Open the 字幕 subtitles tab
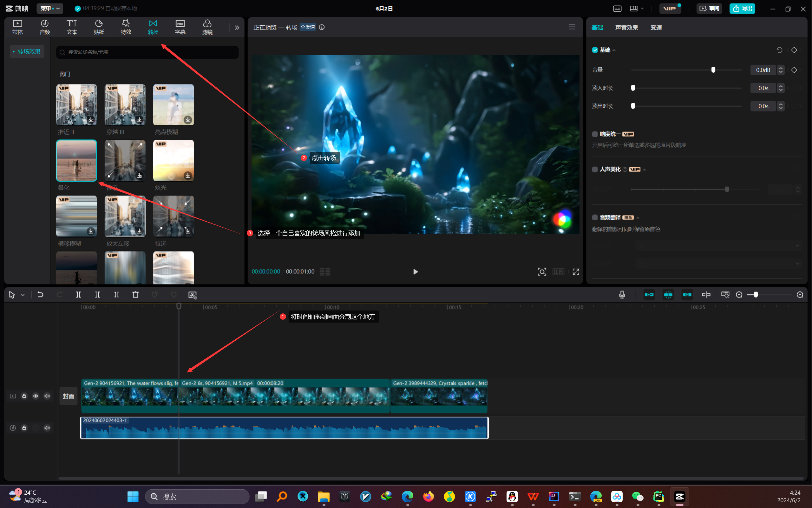This screenshot has width=812, height=508. click(180, 27)
